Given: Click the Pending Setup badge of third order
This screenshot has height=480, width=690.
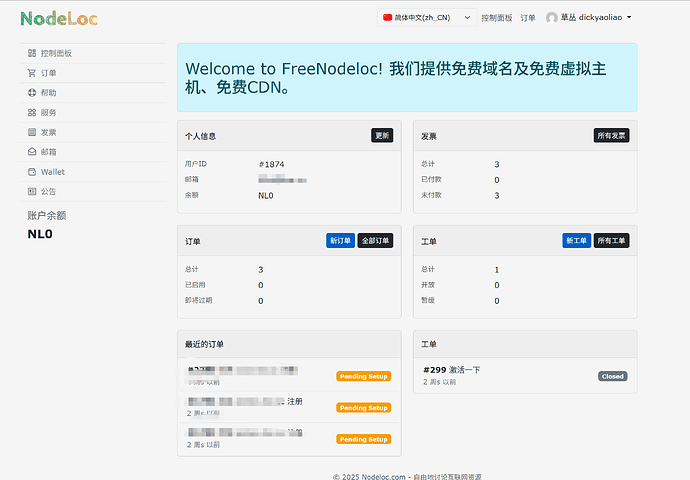Looking at the screenshot, I should pos(363,439).
